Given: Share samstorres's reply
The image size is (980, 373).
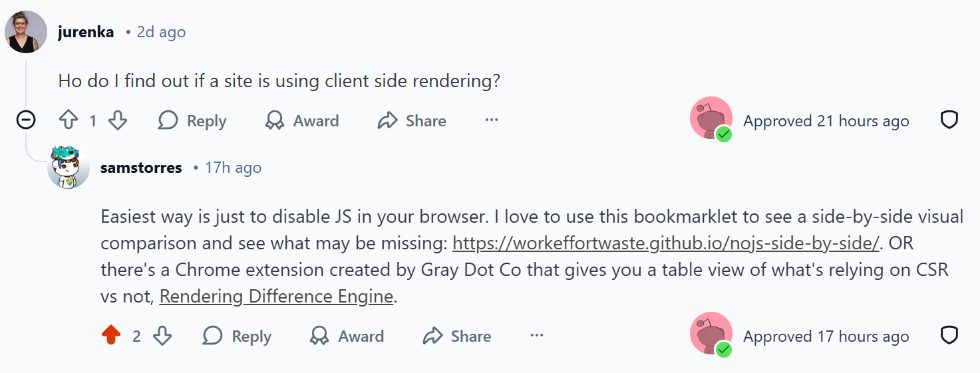Looking at the screenshot, I should point(457,336).
